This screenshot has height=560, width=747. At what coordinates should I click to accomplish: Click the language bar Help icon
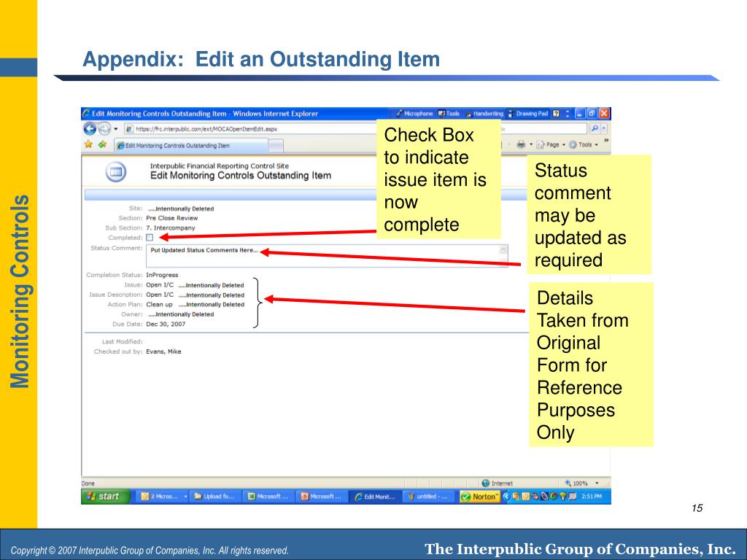pyautogui.click(x=556, y=114)
